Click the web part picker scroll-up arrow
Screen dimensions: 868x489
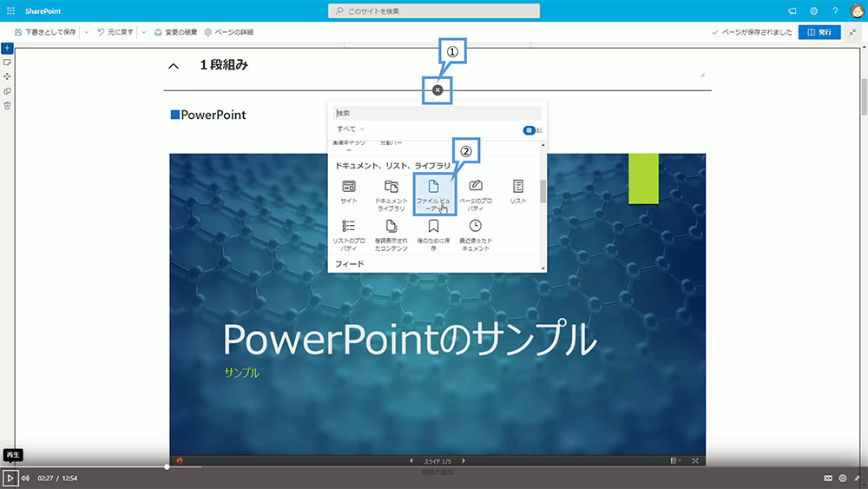[543, 145]
